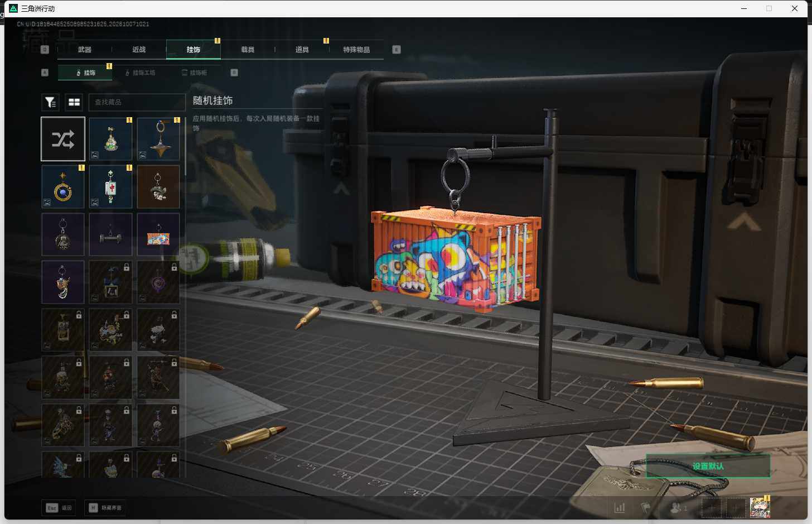Open the 挂饰柜 sub-tab

click(195, 73)
